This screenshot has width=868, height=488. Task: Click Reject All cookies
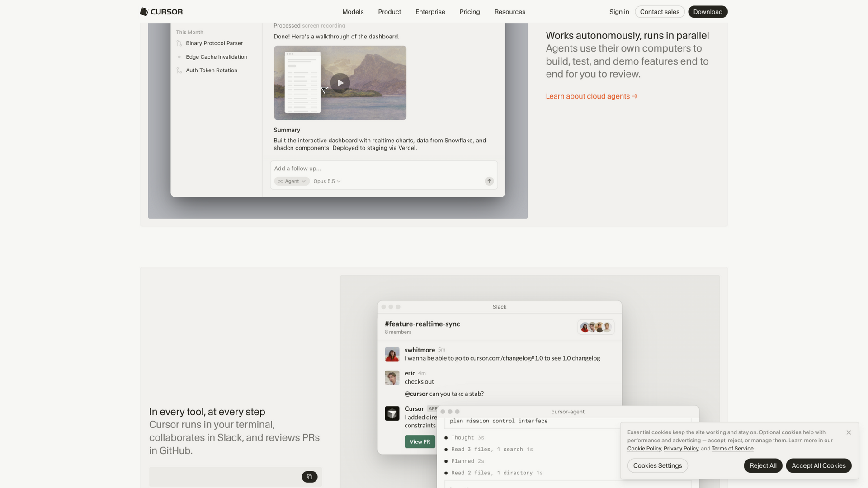coord(763,465)
